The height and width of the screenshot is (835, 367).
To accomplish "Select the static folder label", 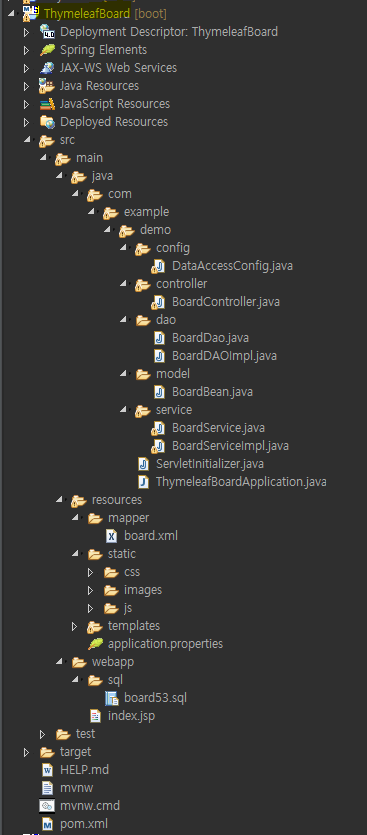I will click(122, 554).
